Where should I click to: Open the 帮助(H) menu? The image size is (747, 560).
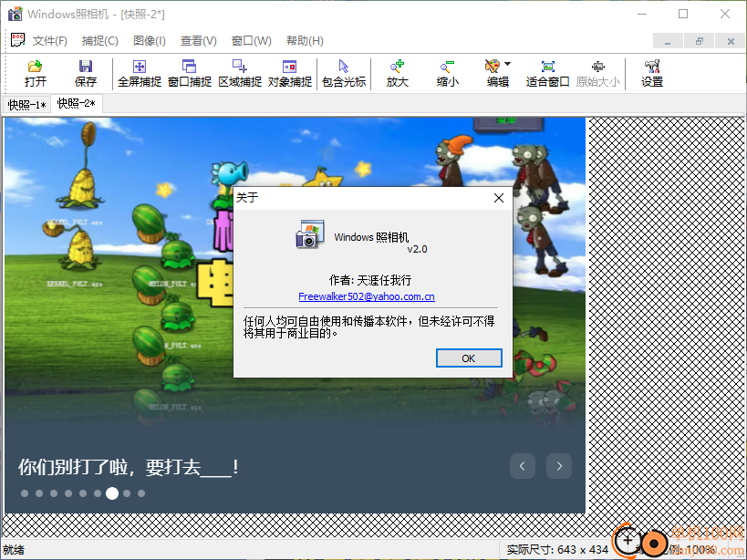(x=305, y=41)
